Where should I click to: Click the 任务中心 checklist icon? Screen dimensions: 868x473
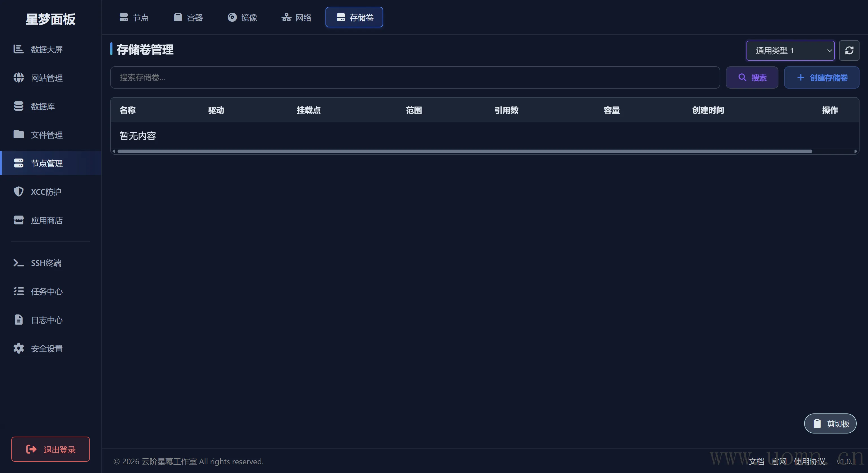point(19,291)
